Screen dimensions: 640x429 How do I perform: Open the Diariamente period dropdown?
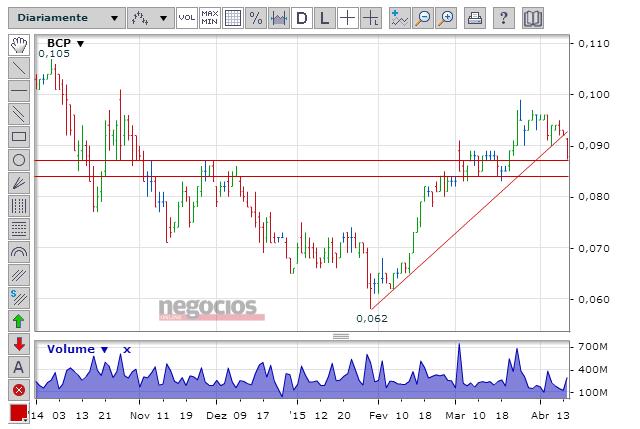click(x=67, y=18)
